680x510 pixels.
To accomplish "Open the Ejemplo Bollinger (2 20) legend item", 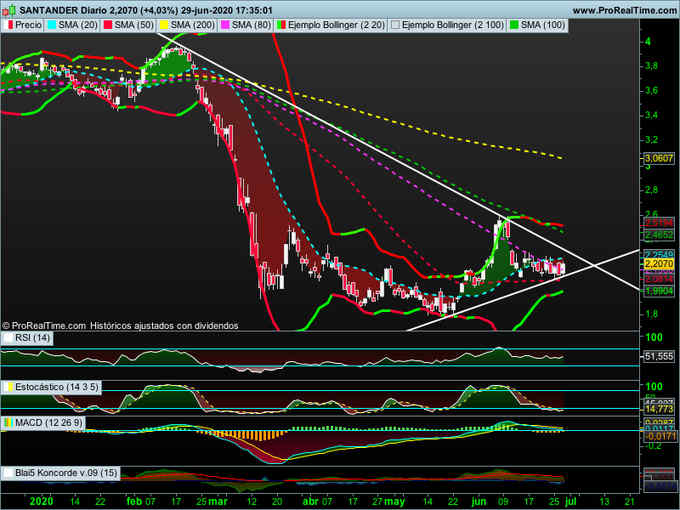I will coord(336,25).
